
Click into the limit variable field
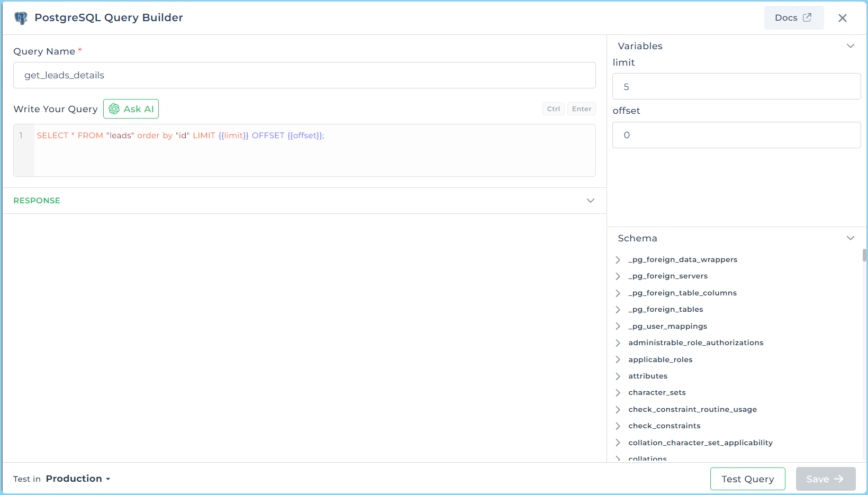736,87
